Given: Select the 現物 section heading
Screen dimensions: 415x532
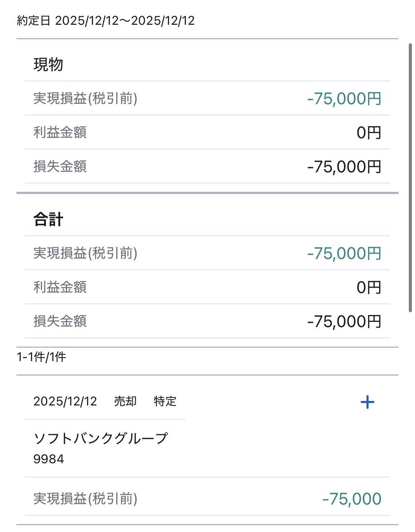Looking at the screenshot, I should coord(48,65).
